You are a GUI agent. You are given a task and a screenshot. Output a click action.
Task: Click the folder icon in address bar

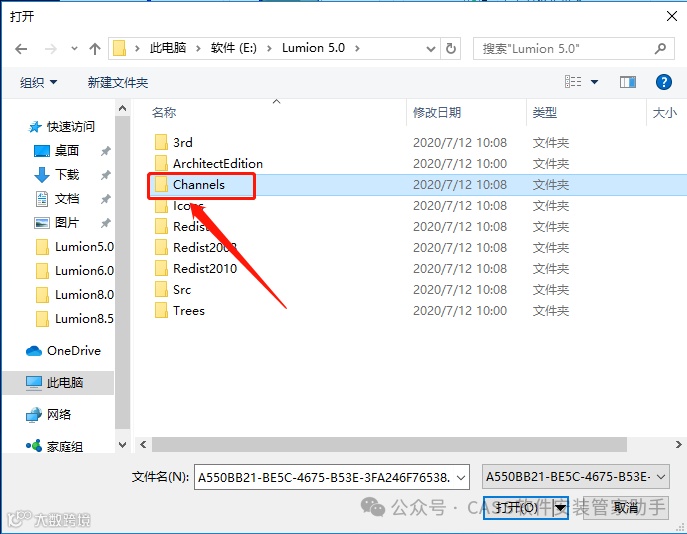click(119, 48)
